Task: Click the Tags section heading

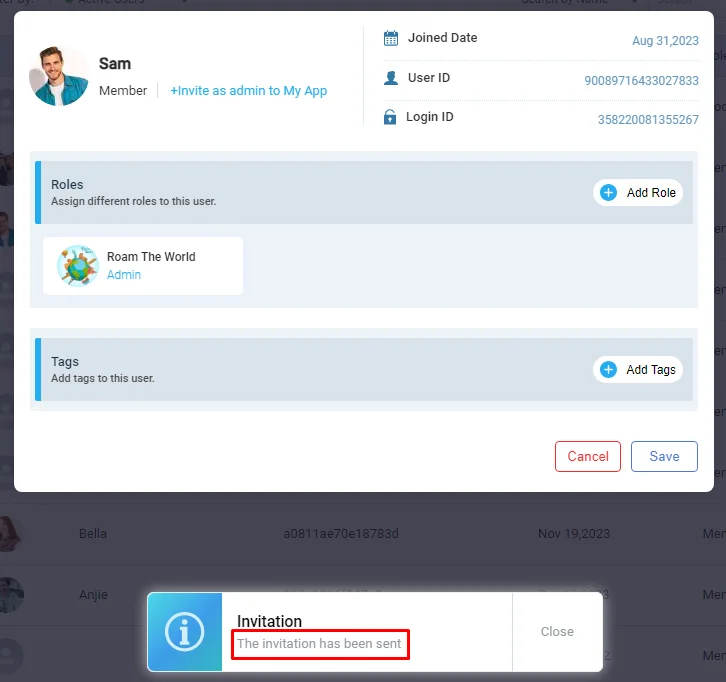Action: point(65,362)
